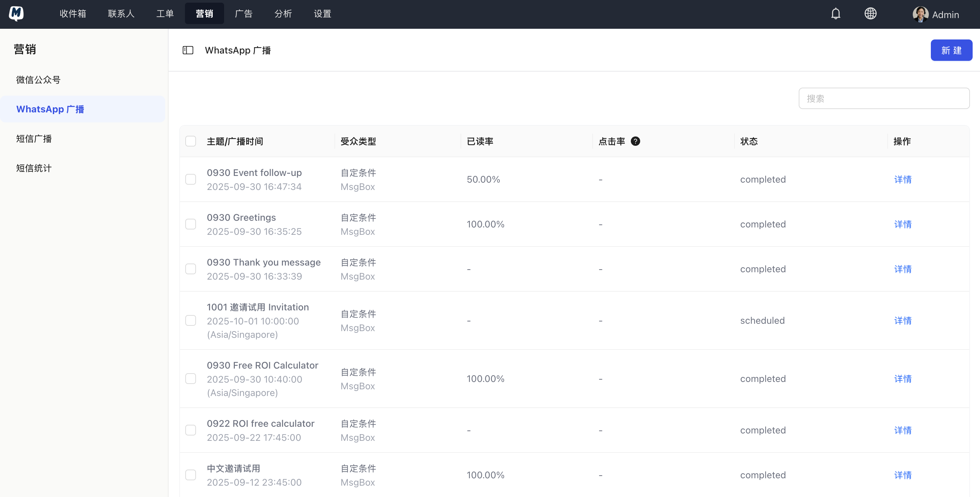This screenshot has height=497, width=980.
Task: Open 微信公众号 in the sidebar
Action: pos(38,80)
